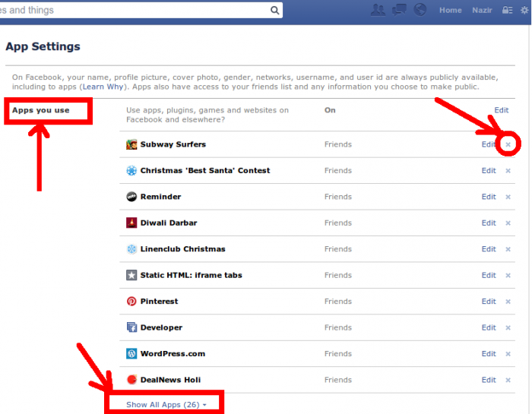
Task: Remove Christmas 'Best Santa' Contest app
Action: point(508,171)
